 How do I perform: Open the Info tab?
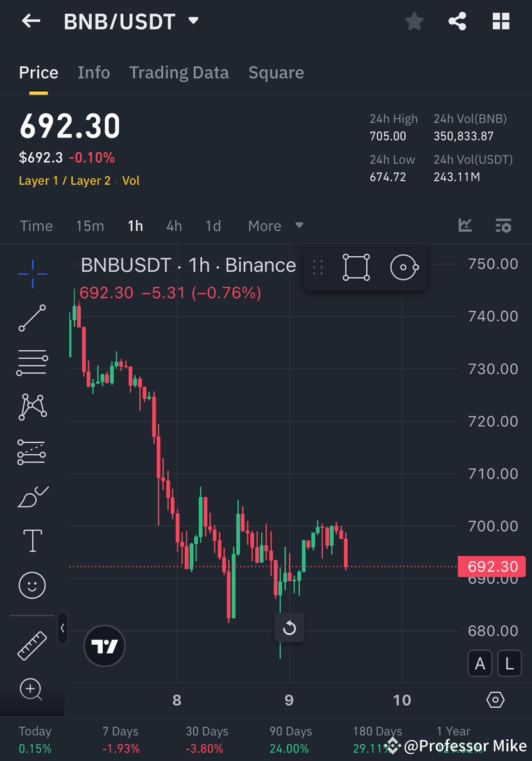click(94, 73)
